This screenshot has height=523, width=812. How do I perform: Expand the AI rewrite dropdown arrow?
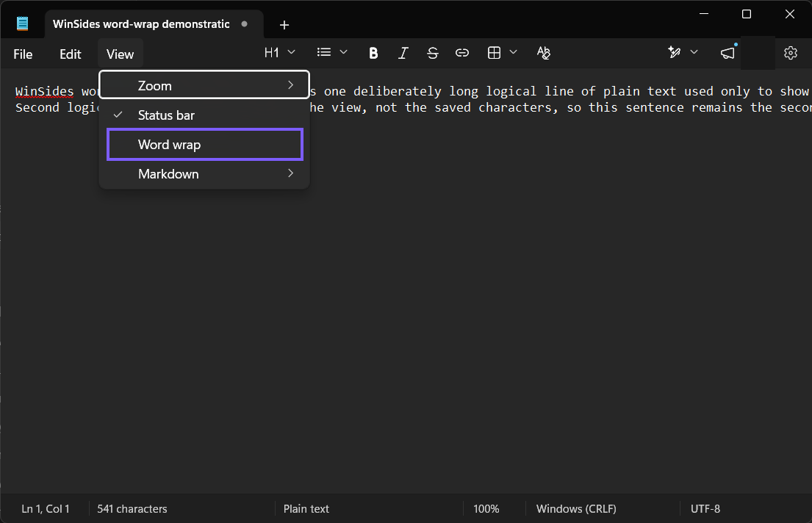click(694, 52)
